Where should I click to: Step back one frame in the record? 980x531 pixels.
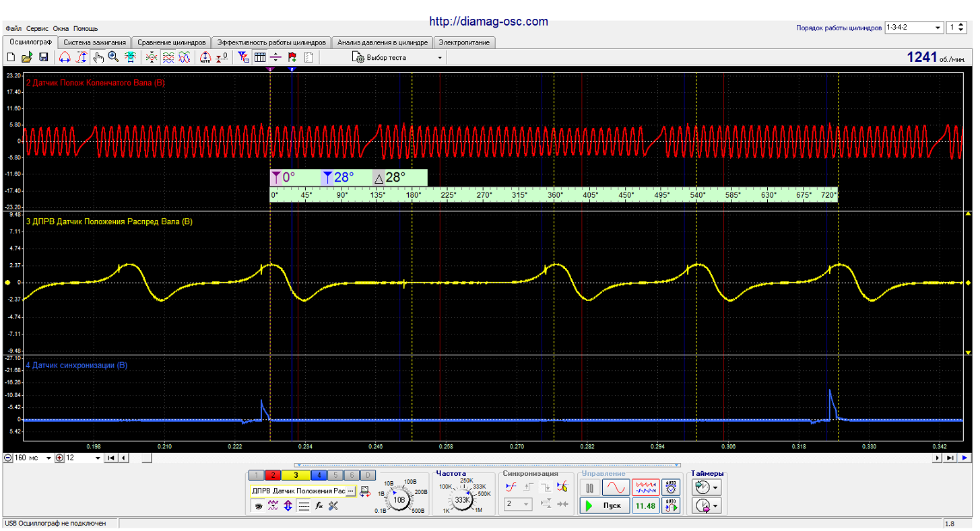click(123, 458)
